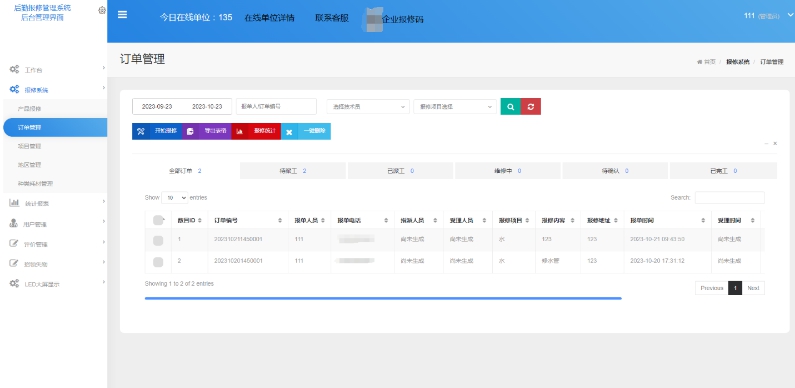Open the gear settings icon beside system title
Image resolution: width=795 pixels, height=388 pixels.
pyautogui.click(x=102, y=10)
